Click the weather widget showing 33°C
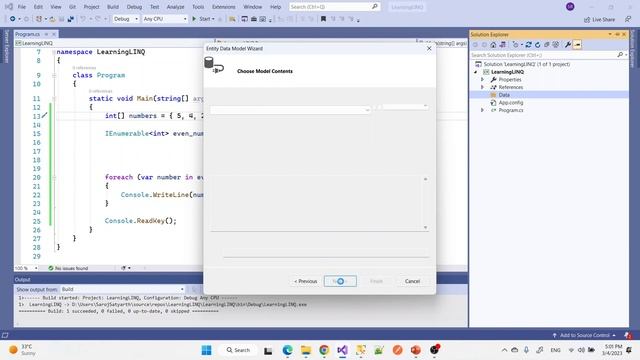Screen dimensions: 640x360 pos(22,350)
